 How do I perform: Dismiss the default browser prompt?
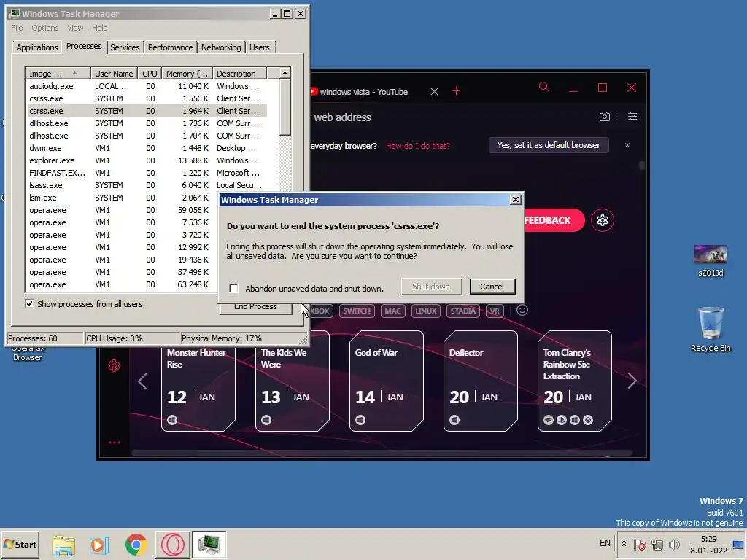pos(627,145)
